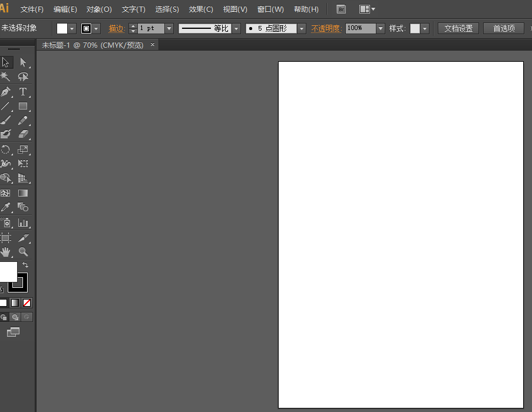Select the Blob Brush tool
The height and width of the screenshot is (412, 532).
(x=5, y=134)
